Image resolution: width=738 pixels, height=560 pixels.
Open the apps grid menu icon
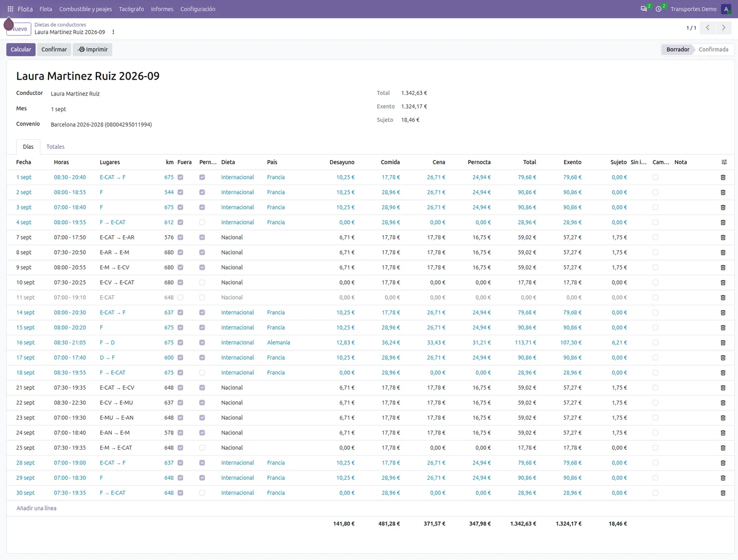[x=10, y=9]
